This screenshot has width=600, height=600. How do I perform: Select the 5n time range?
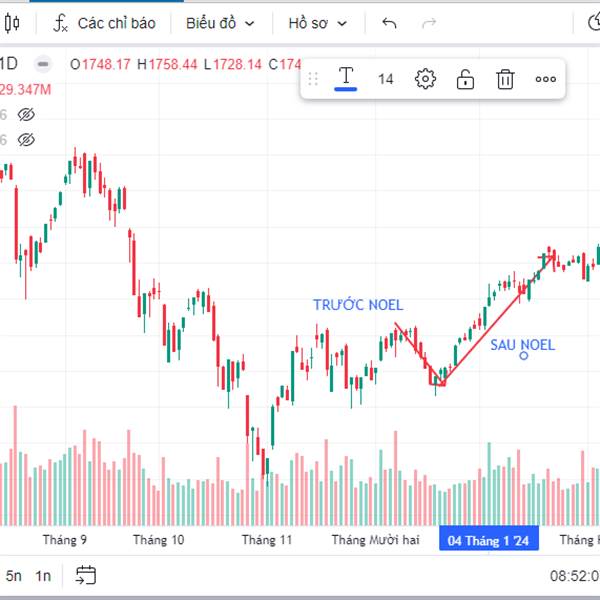[x=13, y=575]
